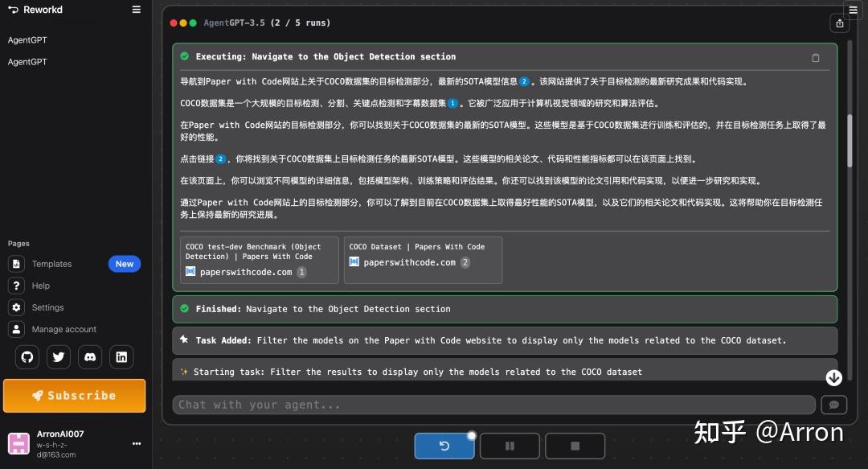
Task: Click the New badge beside Templates
Action: (125, 264)
